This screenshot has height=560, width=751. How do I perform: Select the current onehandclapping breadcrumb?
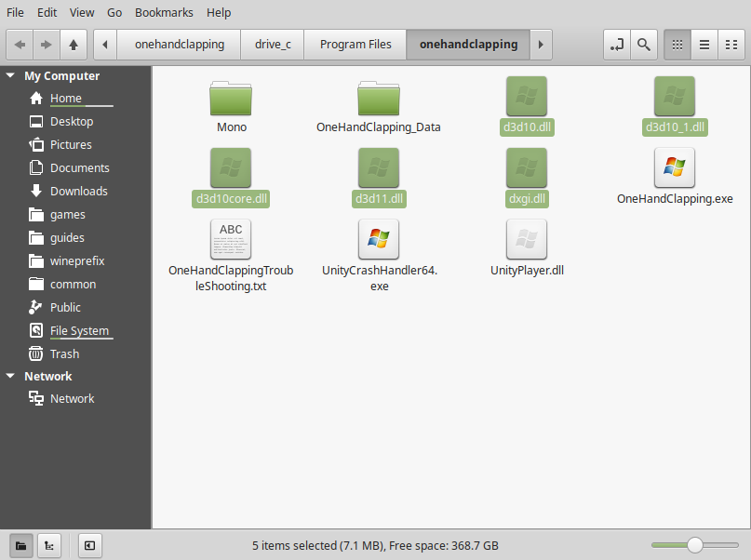[468, 45]
